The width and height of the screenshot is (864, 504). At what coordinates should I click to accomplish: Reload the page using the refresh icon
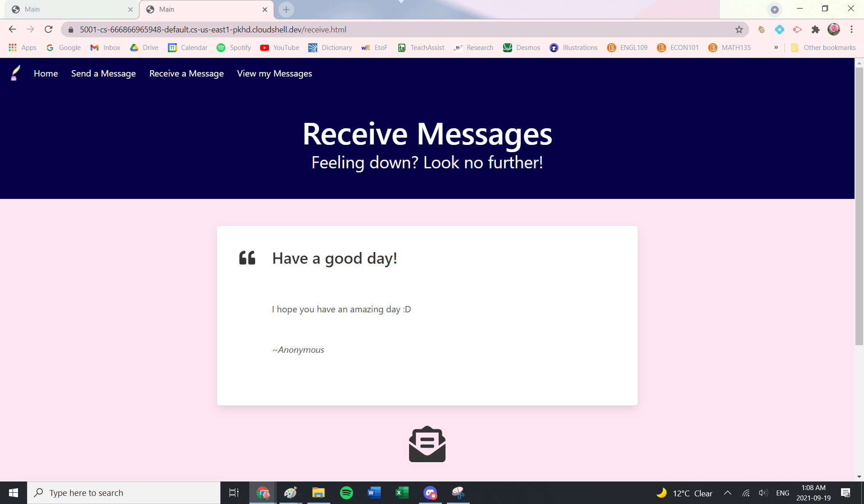coord(49,30)
